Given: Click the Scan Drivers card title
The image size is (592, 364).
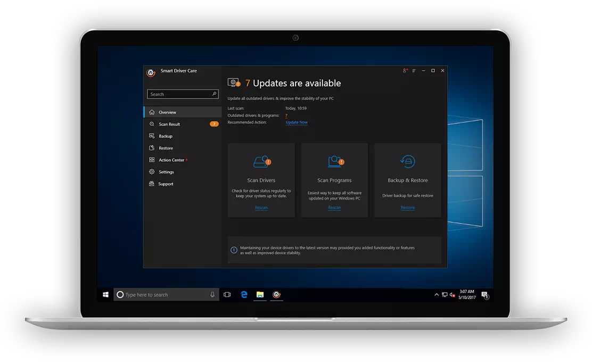Looking at the screenshot, I should click(x=261, y=180).
